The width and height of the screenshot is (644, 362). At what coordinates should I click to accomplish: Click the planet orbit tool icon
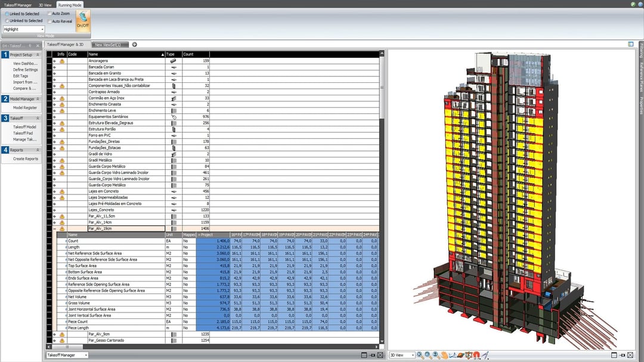point(461,355)
